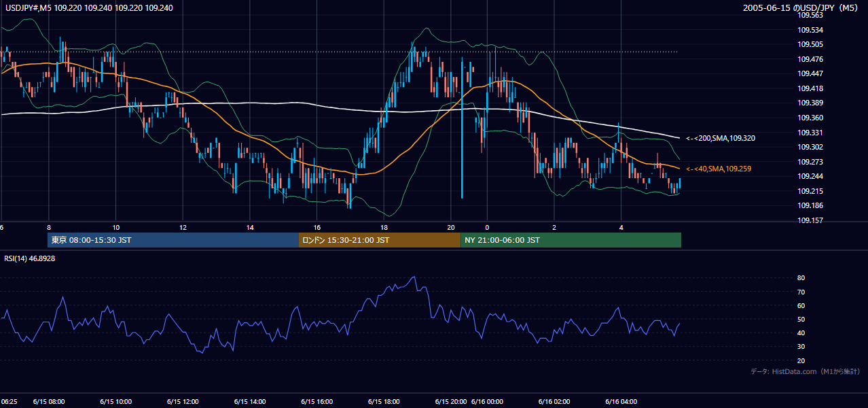Click the 6/16 04:00 date label
Image resolution: width=868 pixels, height=408 pixels.
coord(621,402)
